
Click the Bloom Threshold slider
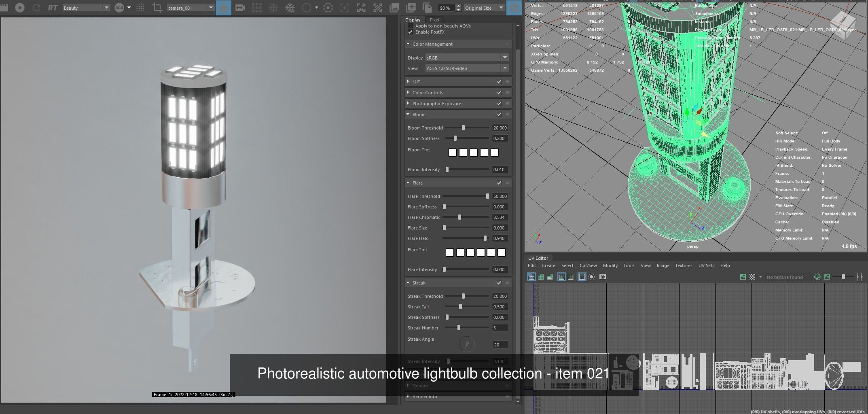pos(468,128)
